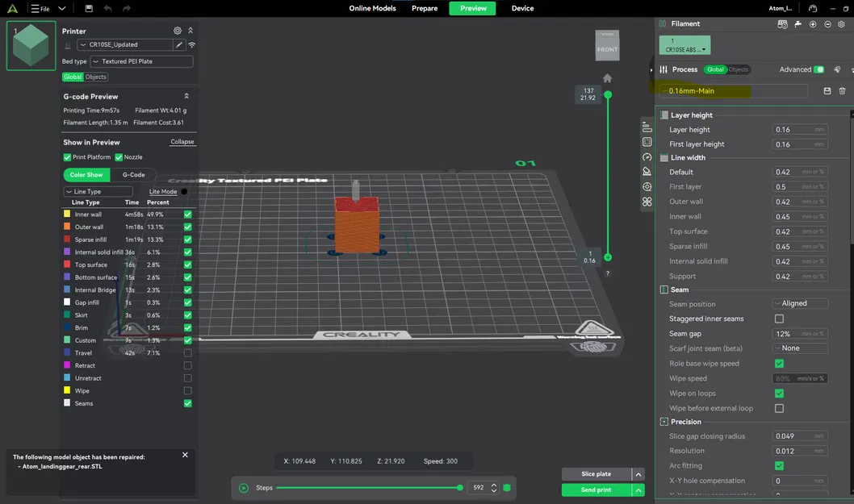Expand the Slice plate options arrow
Screen dimensions: 854x504
638,474
